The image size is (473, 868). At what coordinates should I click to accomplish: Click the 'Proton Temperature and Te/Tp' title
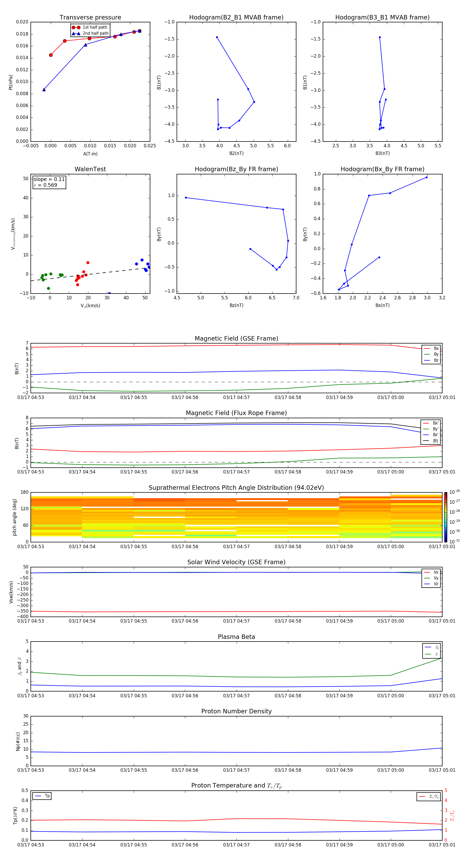click(236, 786)
